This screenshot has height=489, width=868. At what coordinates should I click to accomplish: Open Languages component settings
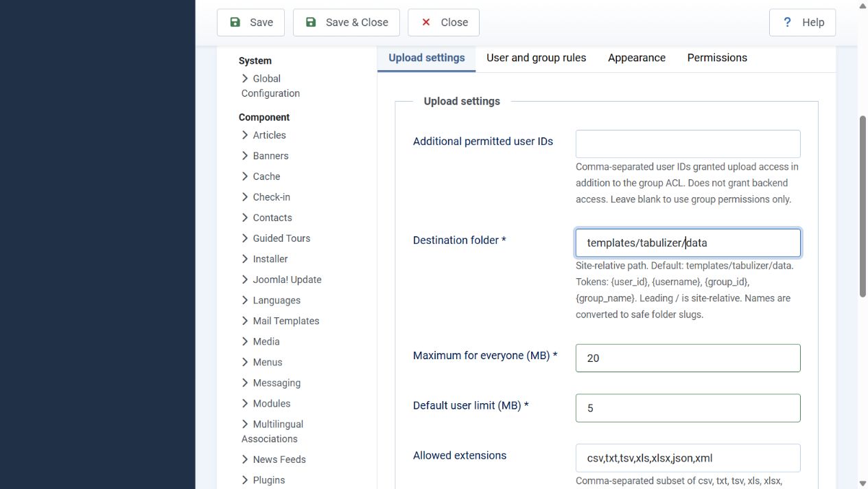click(271, 300)
